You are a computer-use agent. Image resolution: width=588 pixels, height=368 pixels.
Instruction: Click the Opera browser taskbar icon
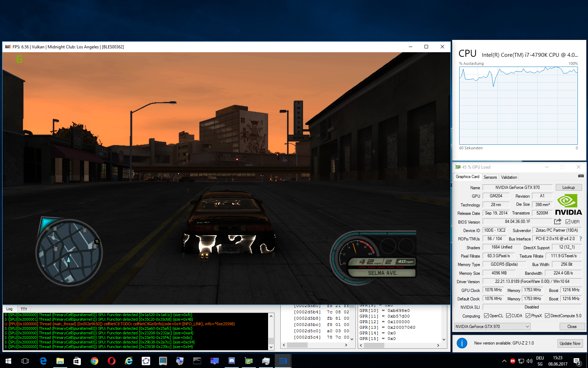(x=112, y=361)
